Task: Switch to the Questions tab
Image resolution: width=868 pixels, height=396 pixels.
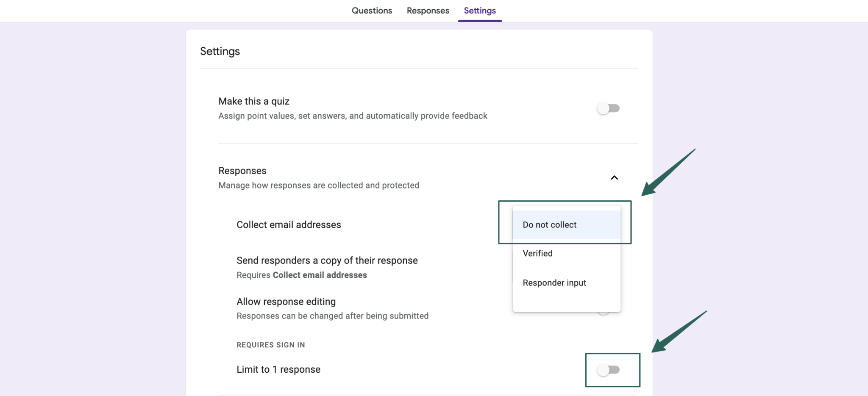Action: coord(372,11)
